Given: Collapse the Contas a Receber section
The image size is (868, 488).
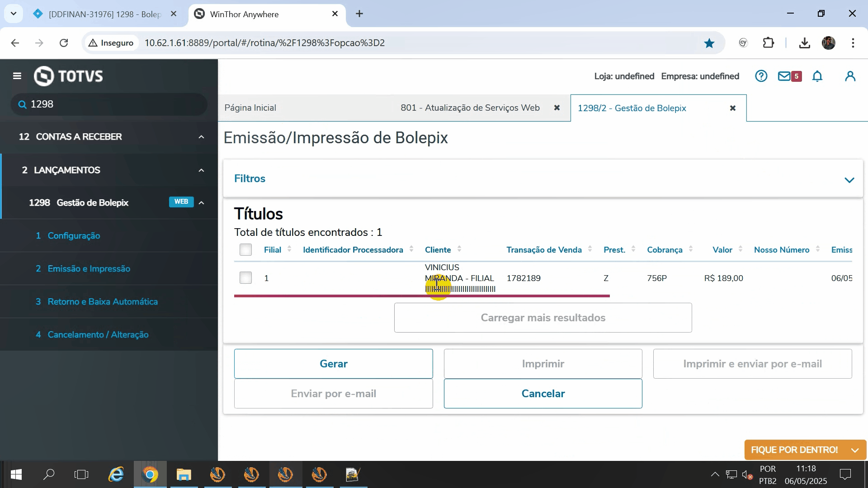Looking at the screenshot, I should click(201, 137).
